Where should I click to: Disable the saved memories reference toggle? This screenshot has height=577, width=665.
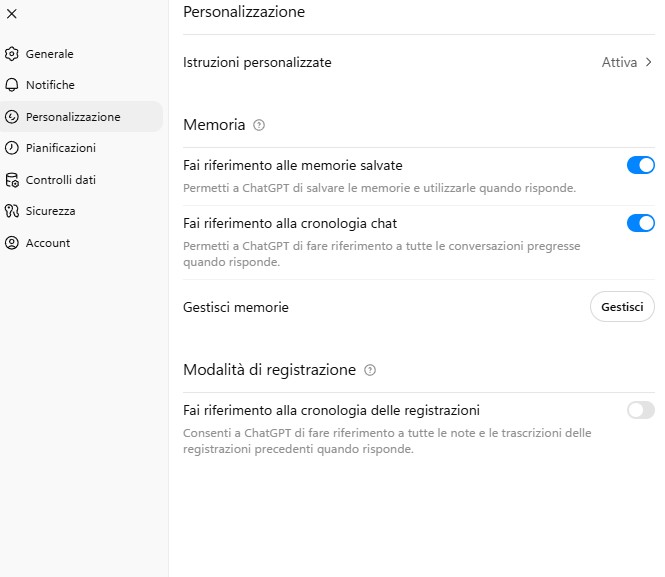[640, 165]
